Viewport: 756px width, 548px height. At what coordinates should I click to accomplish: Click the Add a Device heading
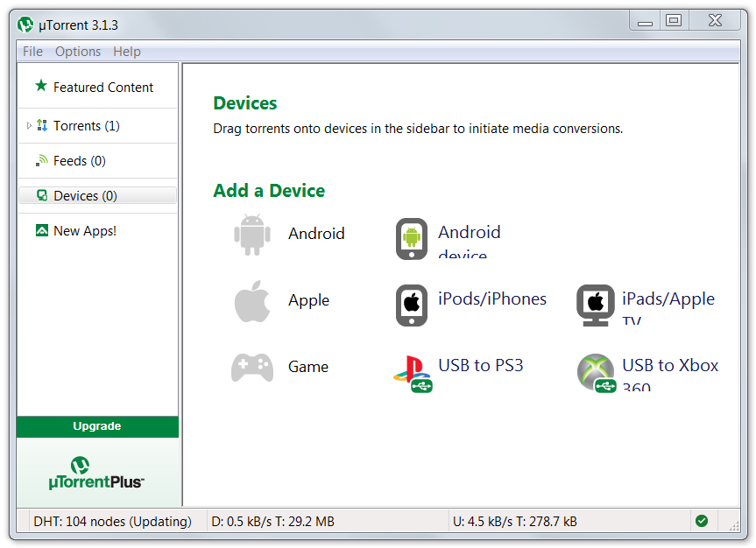pyautogui.click(x=269, y=191)
